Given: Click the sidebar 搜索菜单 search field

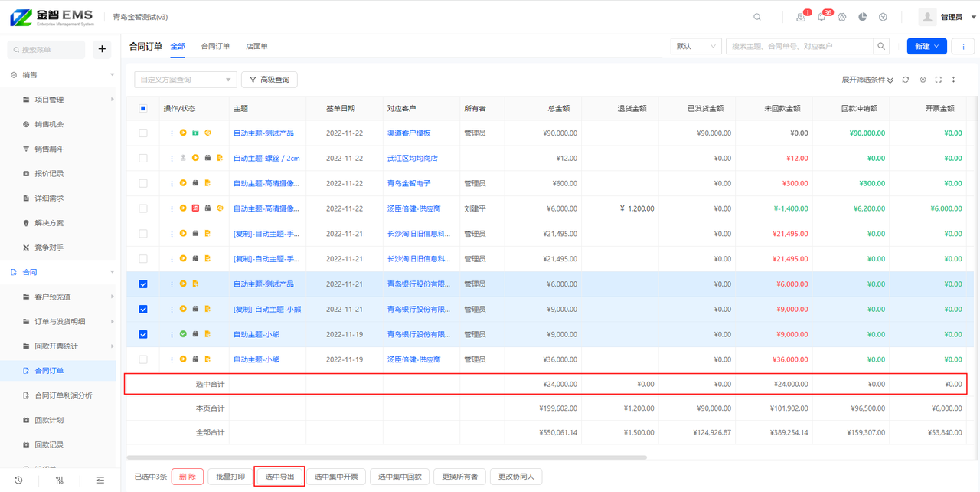Looking at the screenshot, I should (x=47, y=50).
